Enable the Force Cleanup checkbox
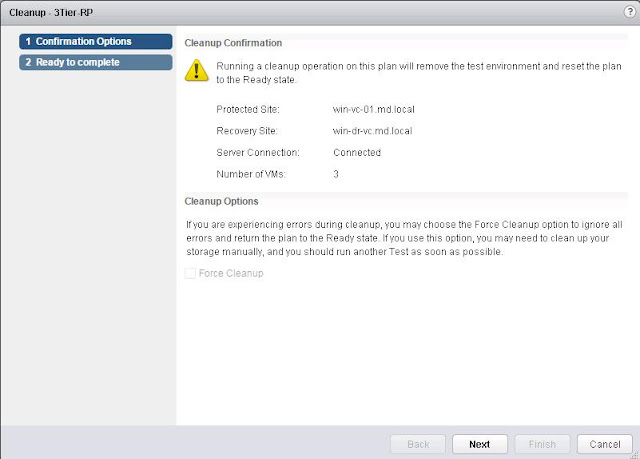Screen dimensions: 640x459 click(190, 273)
